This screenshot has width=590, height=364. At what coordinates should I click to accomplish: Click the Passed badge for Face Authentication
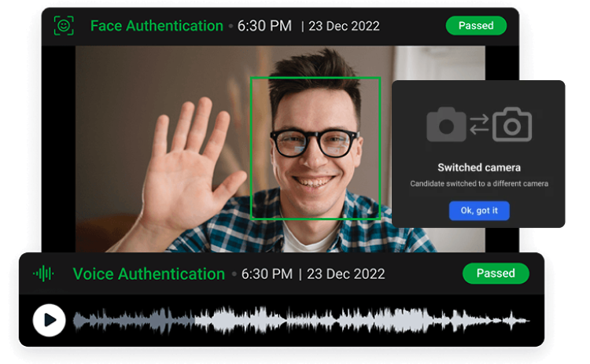(x=476, y=26)
